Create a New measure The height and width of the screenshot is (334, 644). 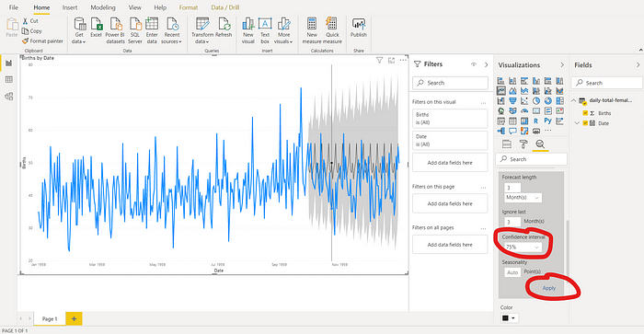click(x=312, y=30)
